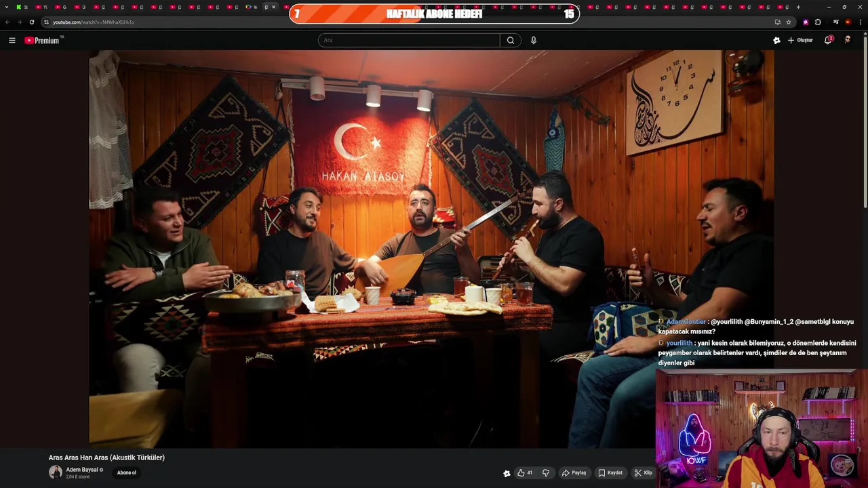The image size is (868, 488).
Task: Reload the page with the refresh icon
Action: (31, 22)
